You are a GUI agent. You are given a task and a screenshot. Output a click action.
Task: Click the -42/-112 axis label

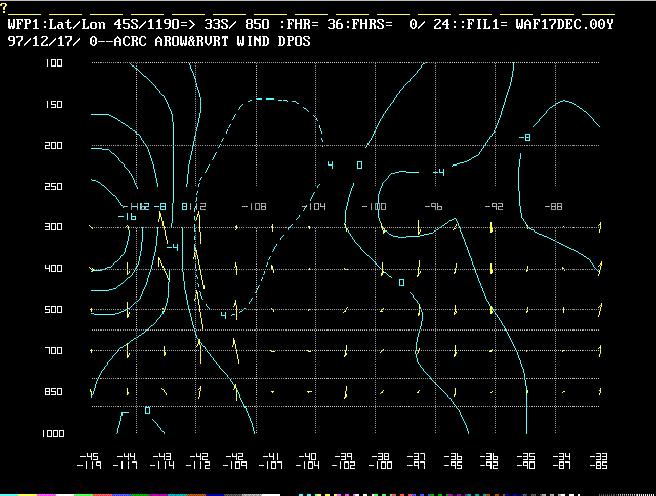[198, 460]
